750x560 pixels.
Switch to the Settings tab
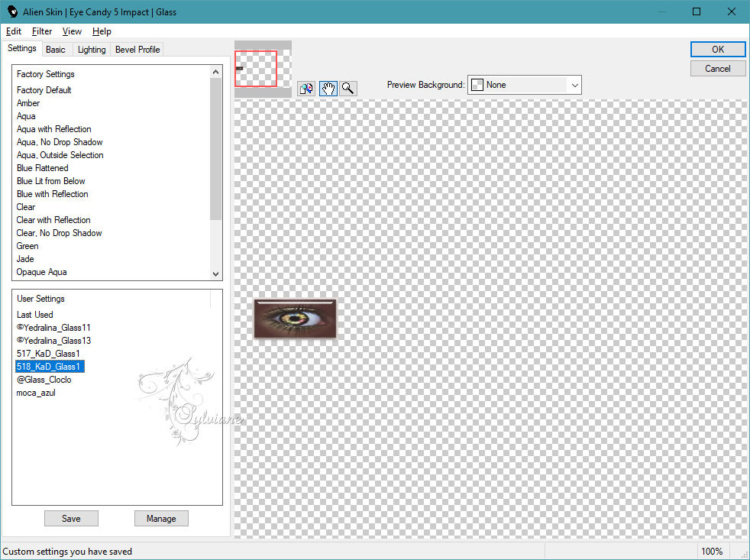[x=21, y=48]
